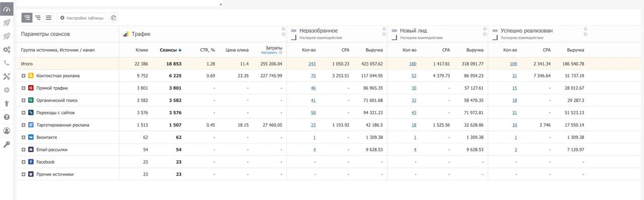644x200 pixels.
Task: Open the help question mark sidebar icon
Action: coord(7,117)
